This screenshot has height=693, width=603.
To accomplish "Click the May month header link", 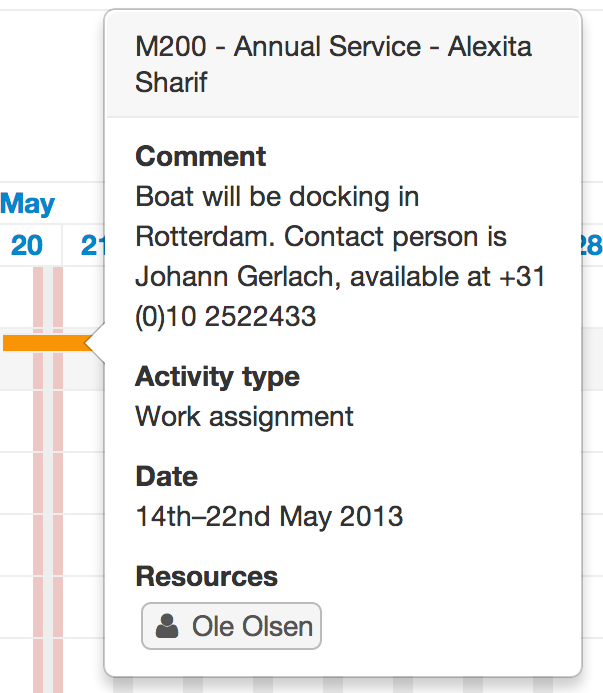I will (x=27, y=203).
